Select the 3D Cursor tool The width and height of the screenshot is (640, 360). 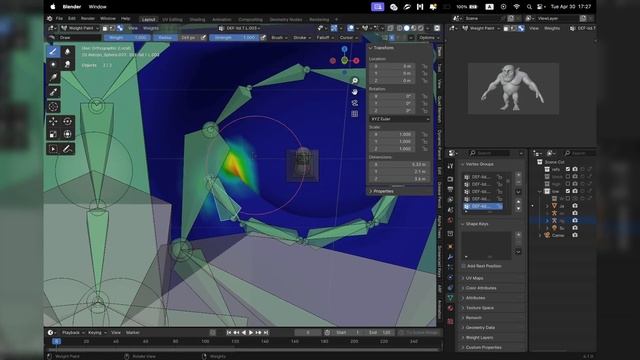click(53, 107)
